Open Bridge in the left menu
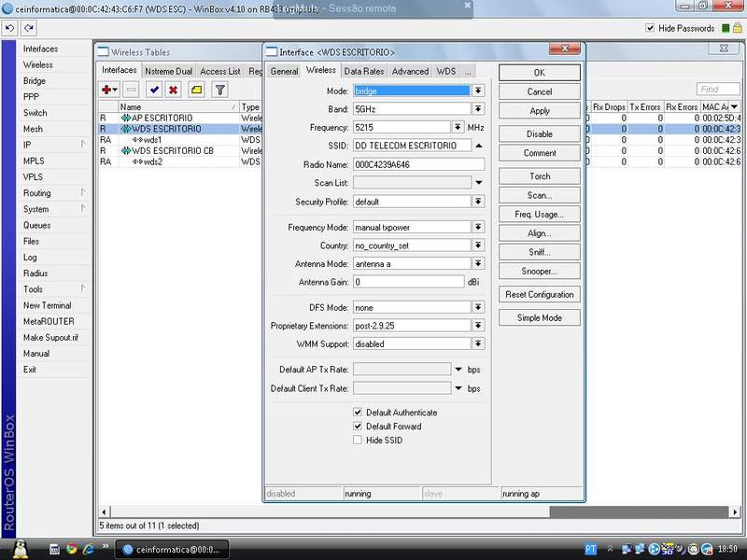This screenshot has width=747, height=560. (35, 81)
